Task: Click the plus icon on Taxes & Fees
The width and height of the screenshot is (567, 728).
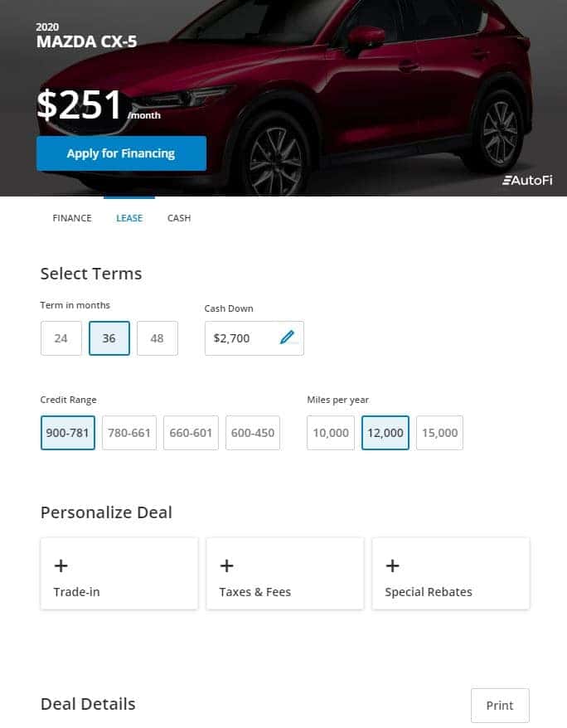Action: click(226, 565)
